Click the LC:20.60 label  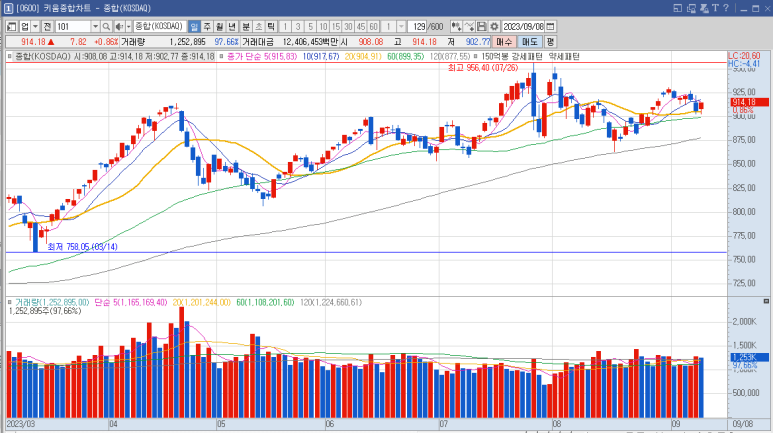coord(744,56)
